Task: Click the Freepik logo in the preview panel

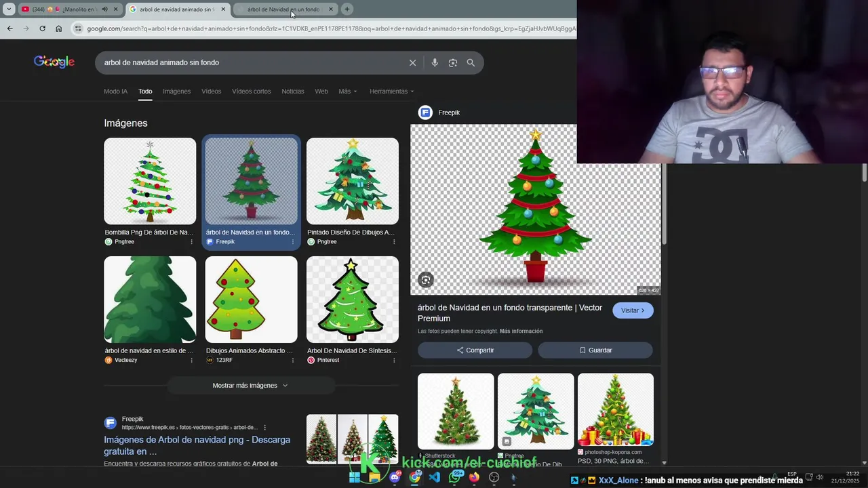Action: click(425, 113)
